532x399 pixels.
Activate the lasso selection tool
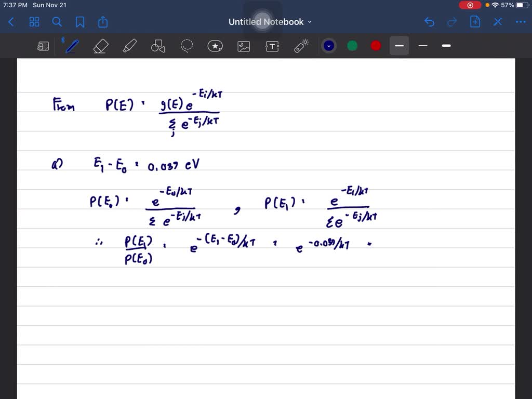click(187, 46)
